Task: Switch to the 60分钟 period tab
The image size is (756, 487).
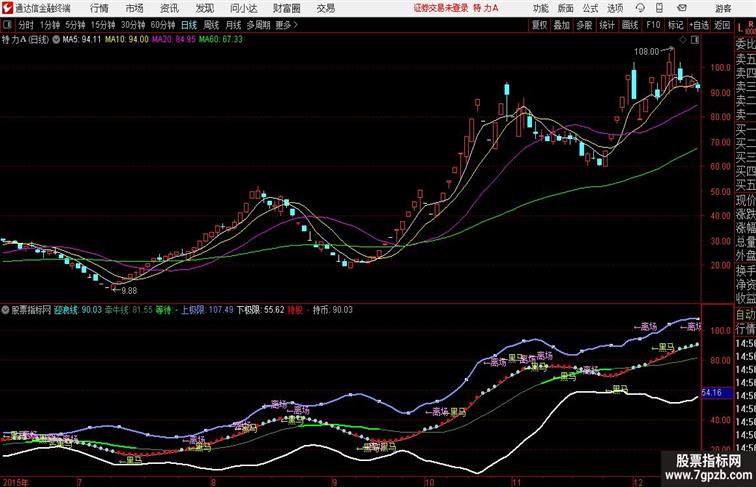Action: coord(163,25)
